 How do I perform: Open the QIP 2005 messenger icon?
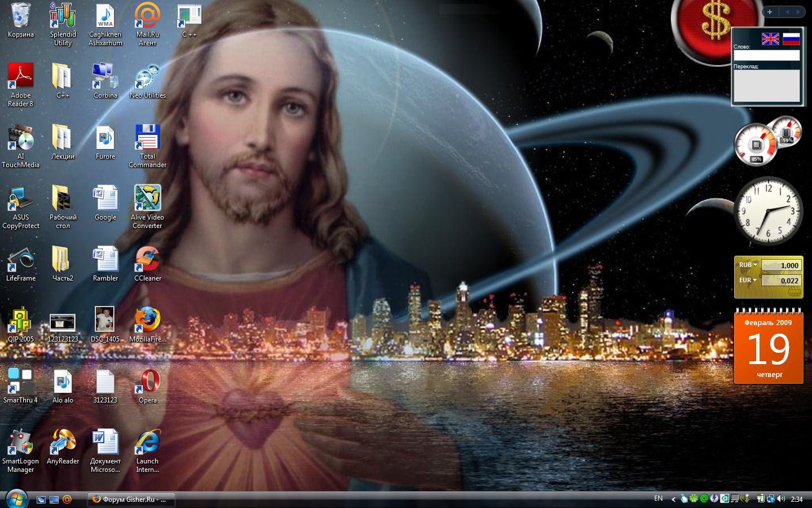(x=21, y=321)
